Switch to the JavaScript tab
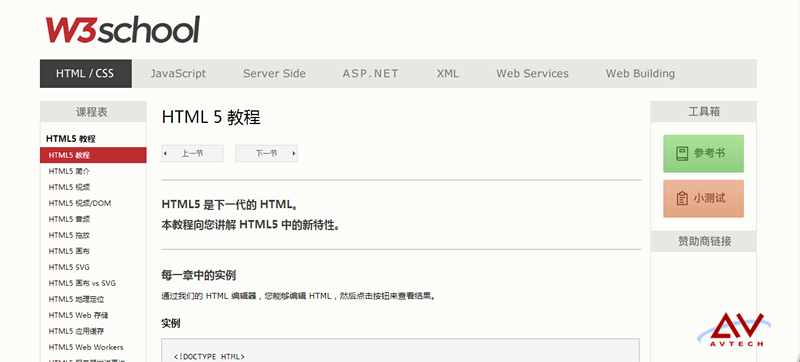This screenshot has width=800, height=362. [x=178, y=73]
